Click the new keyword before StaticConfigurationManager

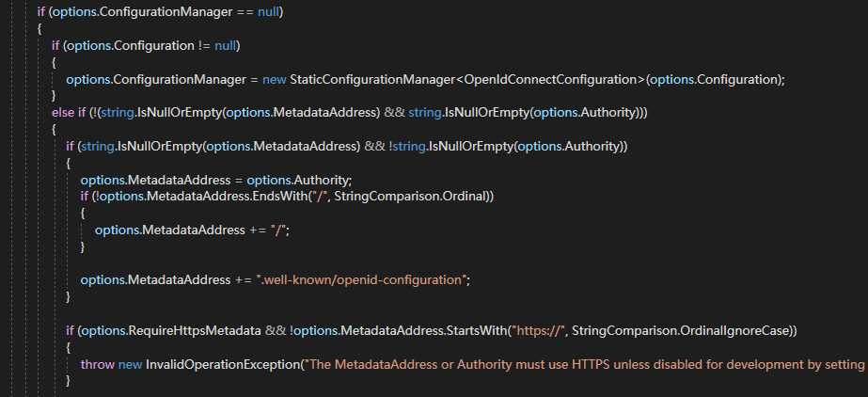tap(275, 79)
